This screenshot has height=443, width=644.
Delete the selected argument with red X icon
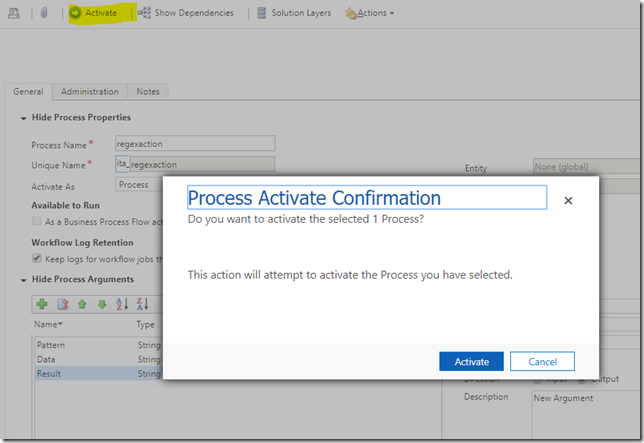pos(63,304)
